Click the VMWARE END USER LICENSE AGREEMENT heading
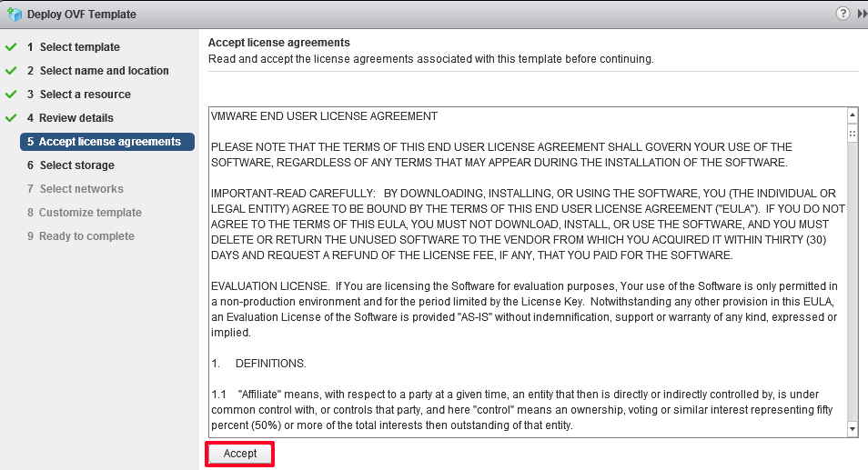Screen dimensions: 868x470 pos(325,116)
